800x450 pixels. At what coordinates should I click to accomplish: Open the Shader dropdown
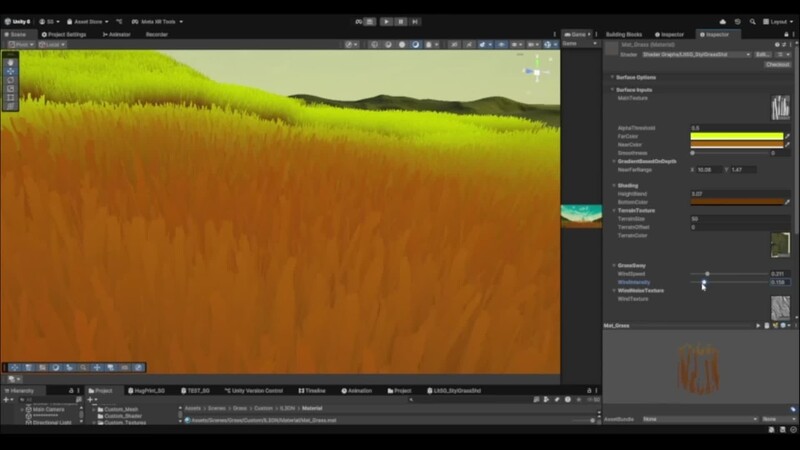pyautogui.click(x=696, y=55)
